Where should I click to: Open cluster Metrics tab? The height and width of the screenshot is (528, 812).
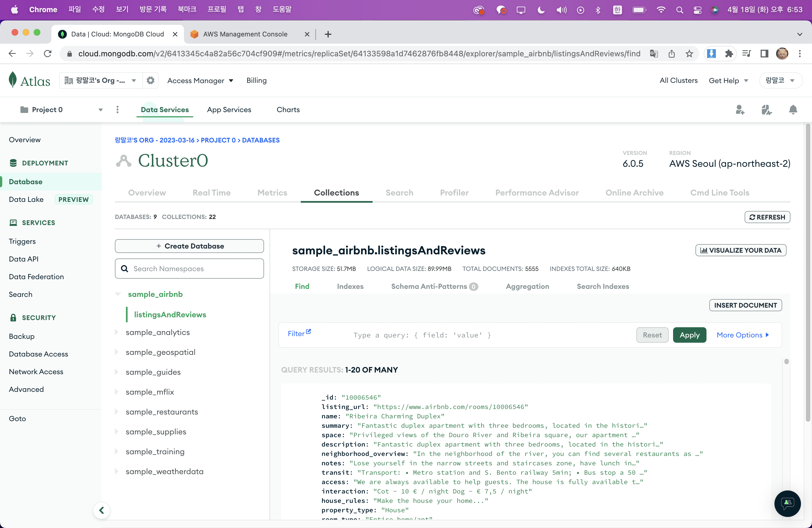pos(272,193)
